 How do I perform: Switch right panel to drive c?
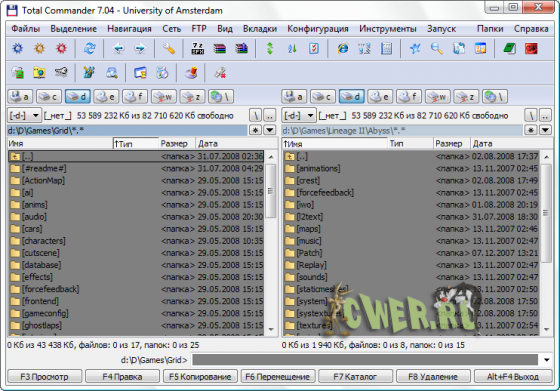coord(322,96)
